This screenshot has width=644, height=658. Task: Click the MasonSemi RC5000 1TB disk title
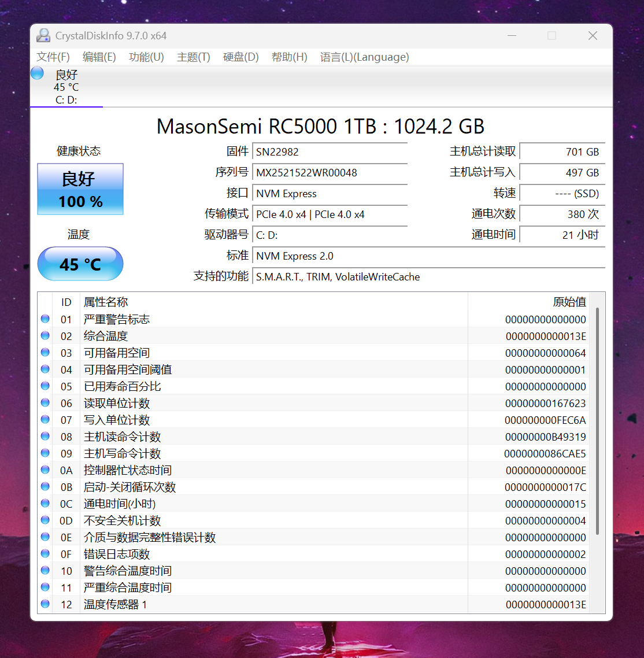[320, 126]
